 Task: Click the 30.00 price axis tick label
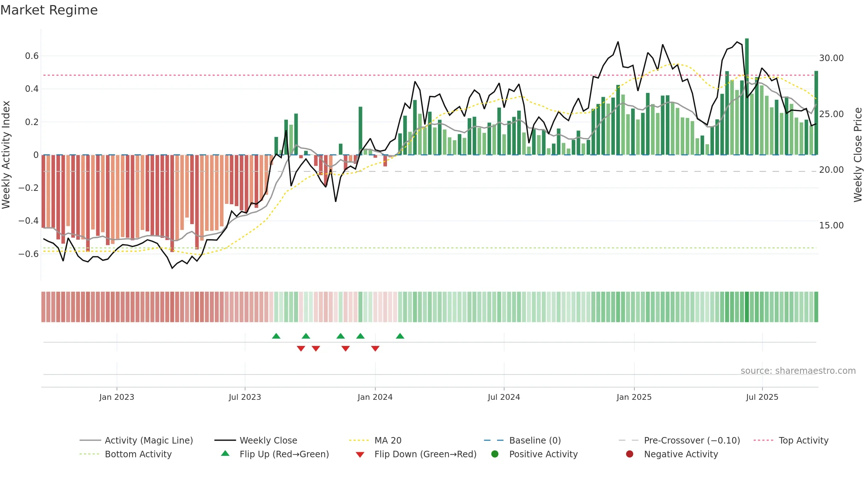(x=831, y=58)
